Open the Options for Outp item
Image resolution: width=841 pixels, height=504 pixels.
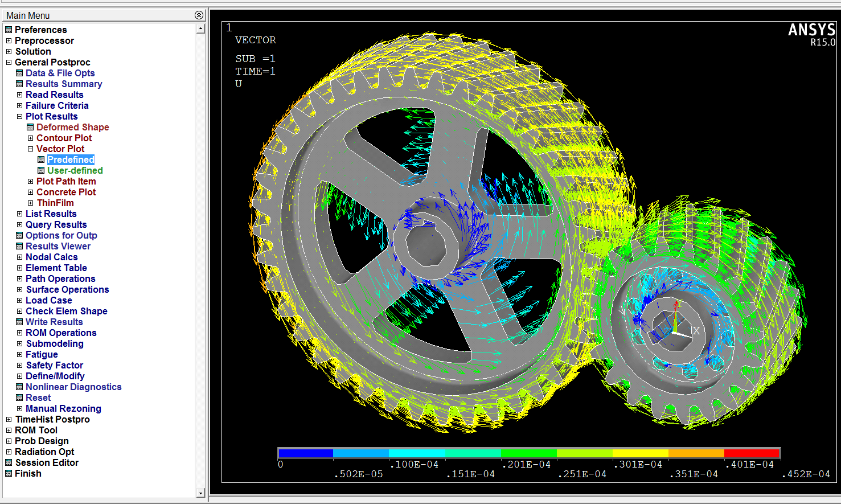61,235
